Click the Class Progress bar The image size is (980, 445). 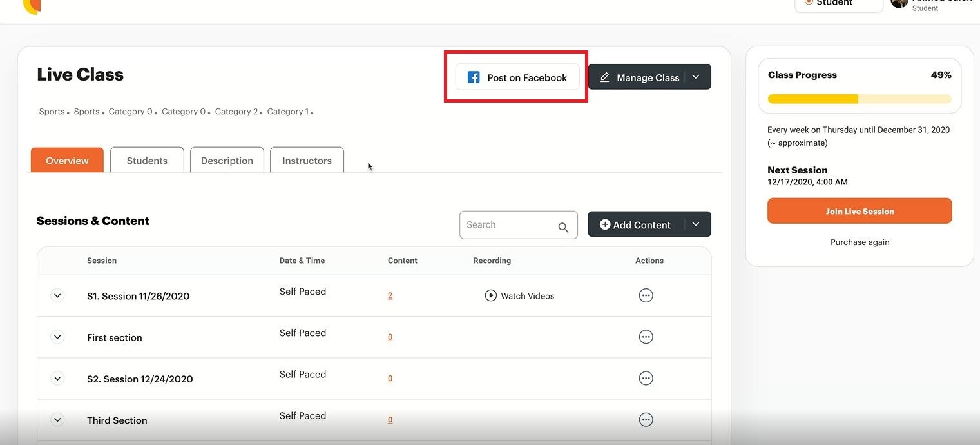pos(860,99)
